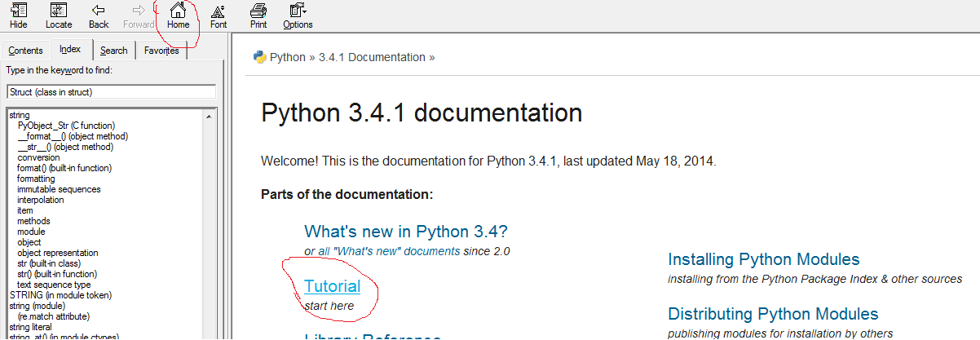Open the Tutorial link
The height and width of the screenshot is (340, 980).
332,286
